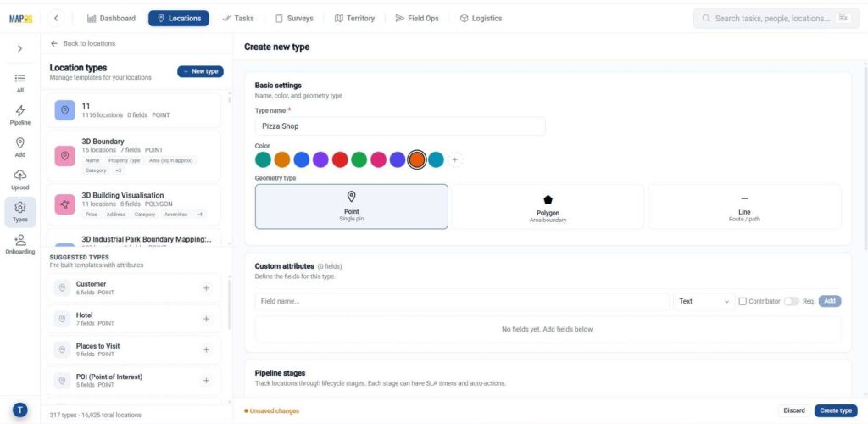868x424 pixels.
Task: Add the Customer suggested type via plus icon
Action: pos(207,287)
